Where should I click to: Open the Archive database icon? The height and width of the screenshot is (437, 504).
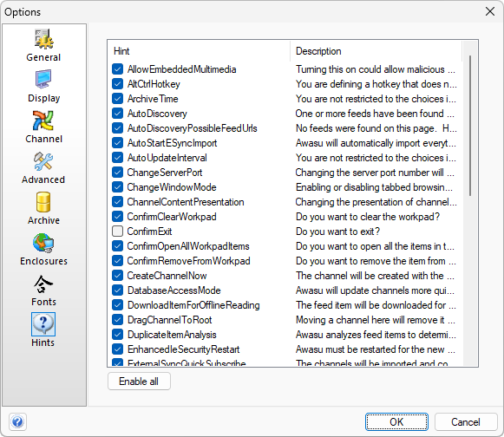[43, 202]
